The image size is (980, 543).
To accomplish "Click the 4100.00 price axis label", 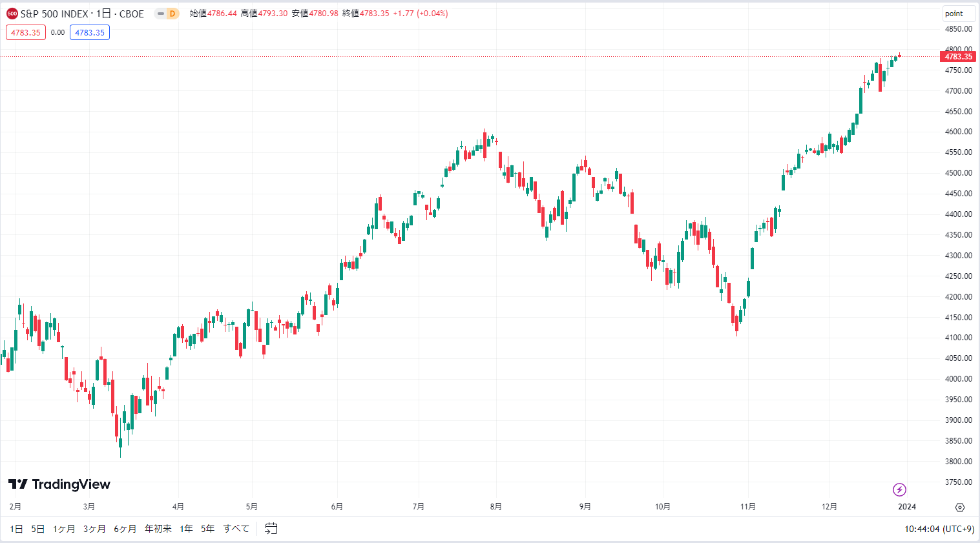I will tap(958, 338).
